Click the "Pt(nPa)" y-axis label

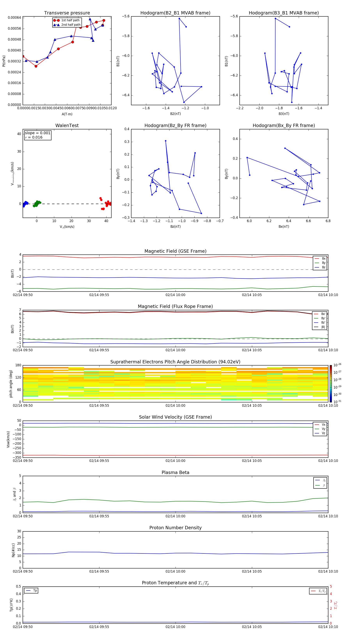[x=4, y=61]
